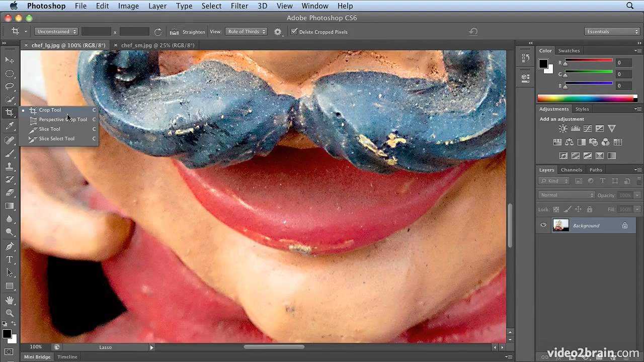Select the Horizontal Type tool
This screenshot has width=644, height=362.
coord(10,259)
